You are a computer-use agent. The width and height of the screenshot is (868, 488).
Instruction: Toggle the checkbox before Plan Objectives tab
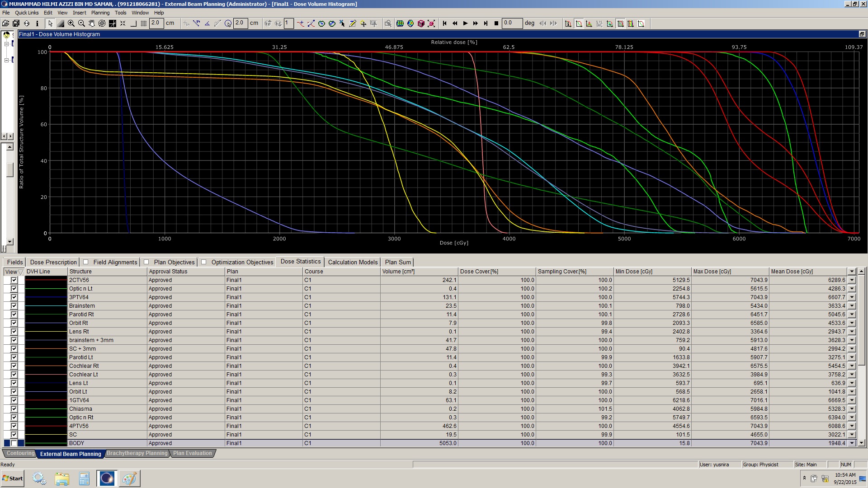pos(146,262)
